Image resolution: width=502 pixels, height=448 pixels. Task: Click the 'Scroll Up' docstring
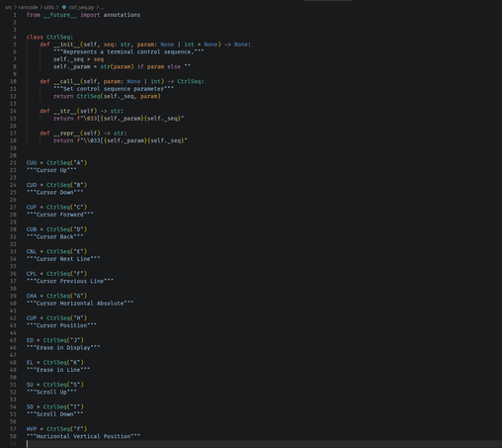[51, 392]
